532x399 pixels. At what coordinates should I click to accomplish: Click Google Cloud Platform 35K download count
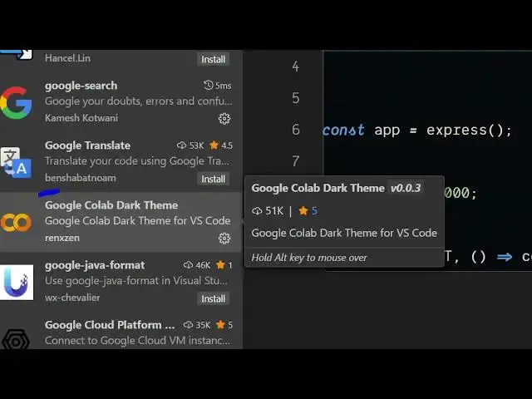pos(197,325)
